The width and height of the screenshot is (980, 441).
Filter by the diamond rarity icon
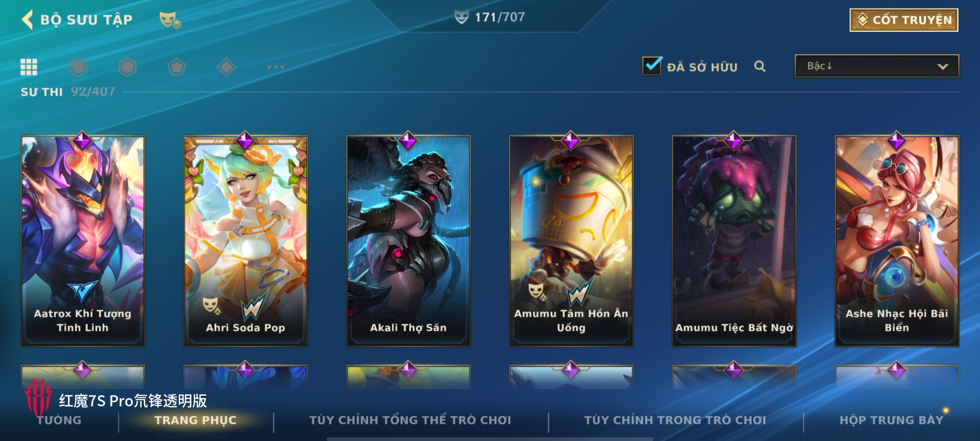click(x=226, y=67)
